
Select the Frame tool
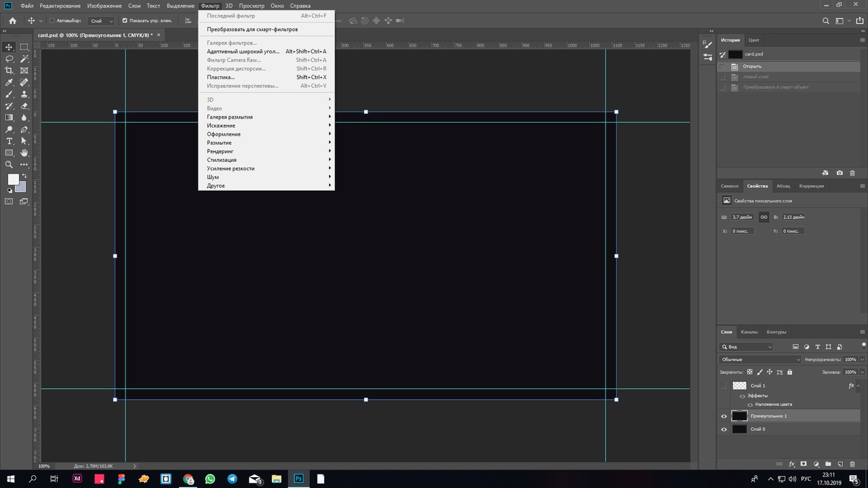24,70
